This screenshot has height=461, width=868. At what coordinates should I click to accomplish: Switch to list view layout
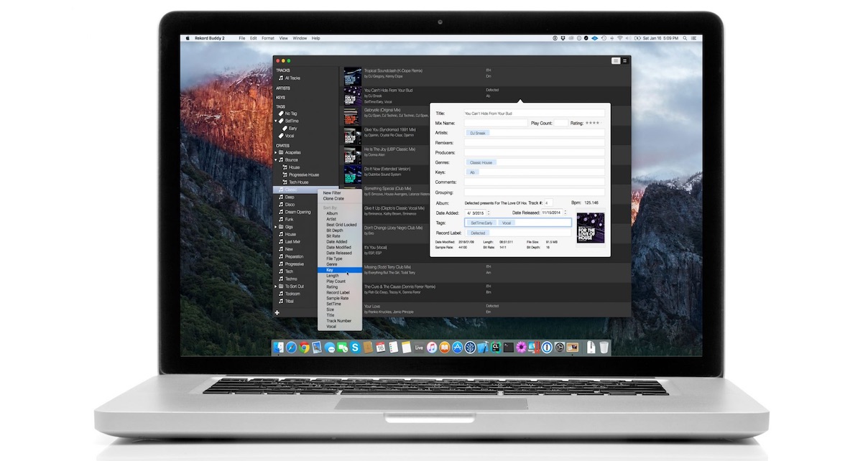click(616, 61)
